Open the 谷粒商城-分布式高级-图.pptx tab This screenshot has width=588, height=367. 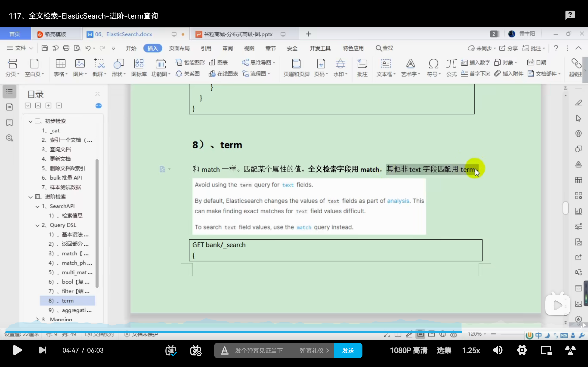pos(238,34)
